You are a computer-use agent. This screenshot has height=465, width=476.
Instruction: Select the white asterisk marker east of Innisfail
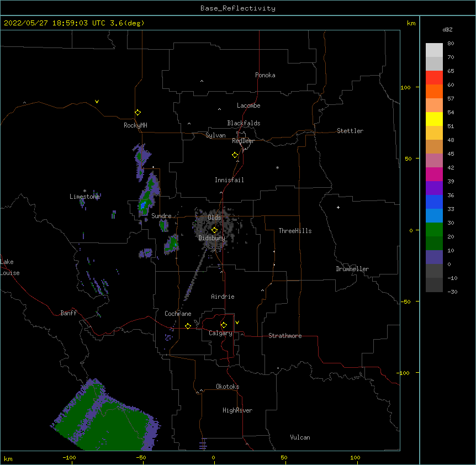click(277, 167)
